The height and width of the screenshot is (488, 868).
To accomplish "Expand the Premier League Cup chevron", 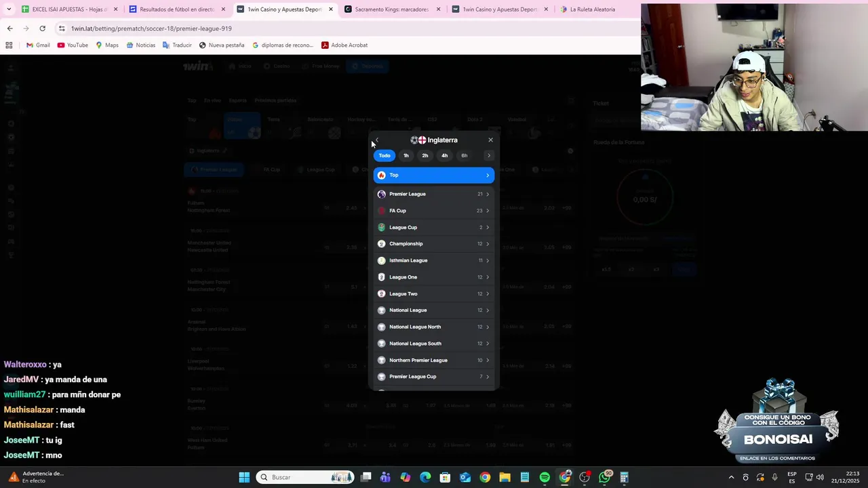I will pos(488,377).
